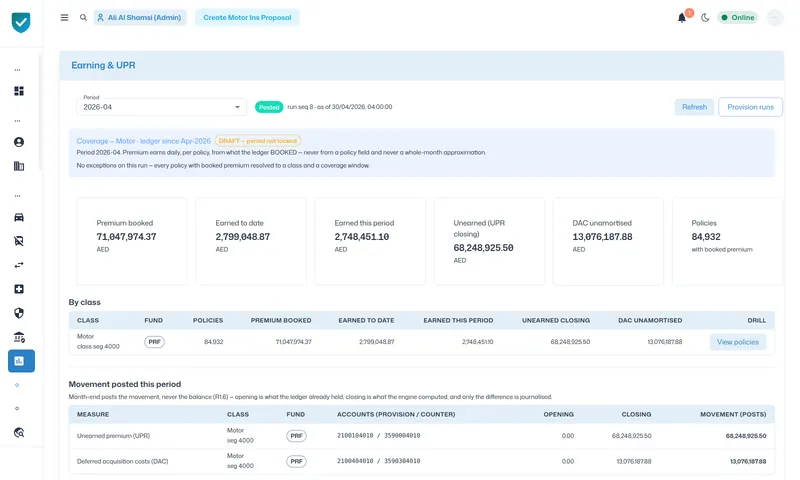The width and height of the screenshot is (800, 480).
Task: Click PREMIUM BOOKED column header
Action: [x=281, y=320]
